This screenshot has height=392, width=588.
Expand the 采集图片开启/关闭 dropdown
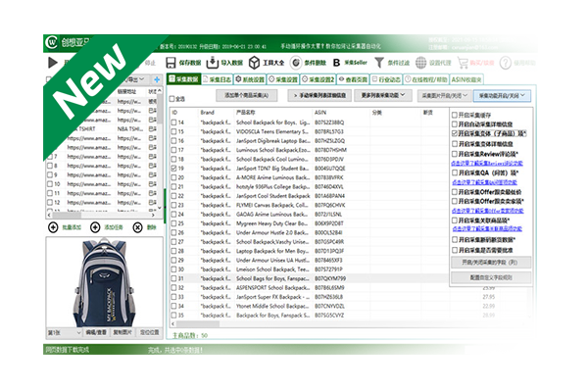coord(444,96)
